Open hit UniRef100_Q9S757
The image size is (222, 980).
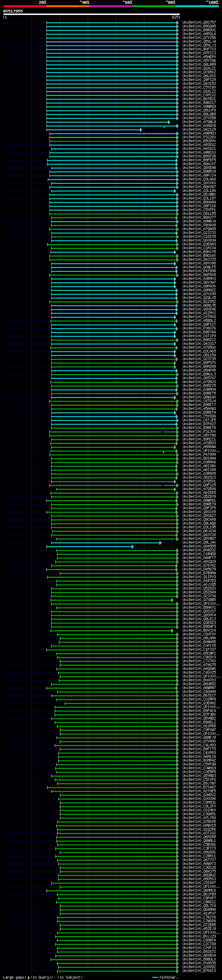tap(199, 23)
